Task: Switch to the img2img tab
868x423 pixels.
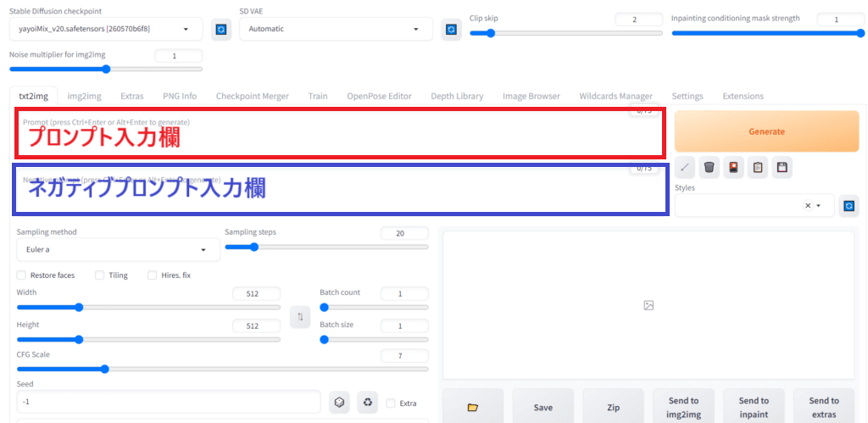Action: [x=84, y=96]
